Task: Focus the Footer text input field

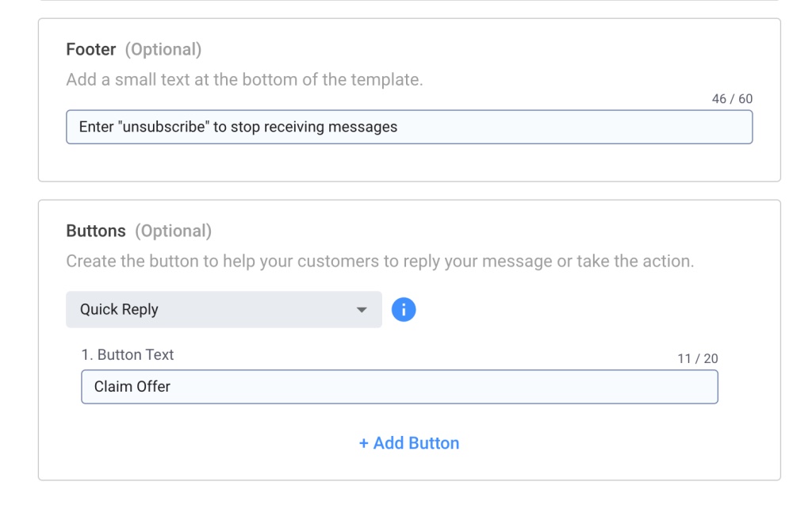Action: 555,127
